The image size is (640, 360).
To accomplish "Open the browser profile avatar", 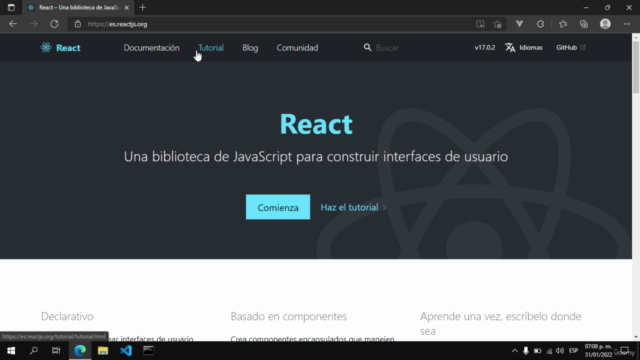I will tap(605, 24).
